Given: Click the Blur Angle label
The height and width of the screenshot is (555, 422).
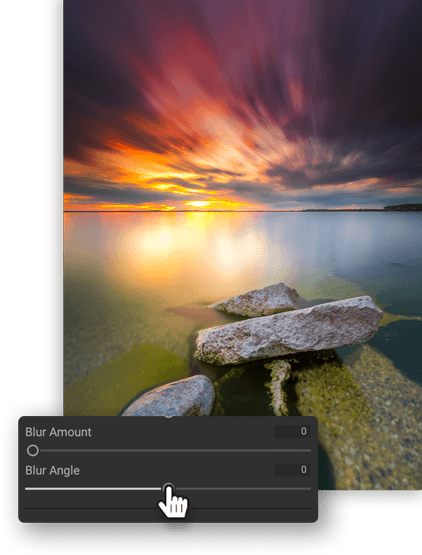Looking at the screenshot, I should tap(52, 470).
